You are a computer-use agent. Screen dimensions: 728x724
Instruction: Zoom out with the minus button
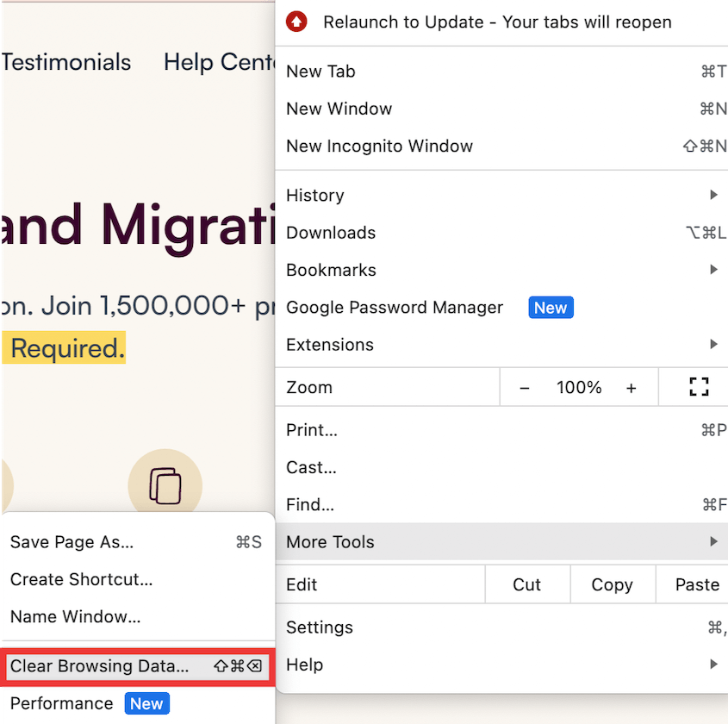524,388
